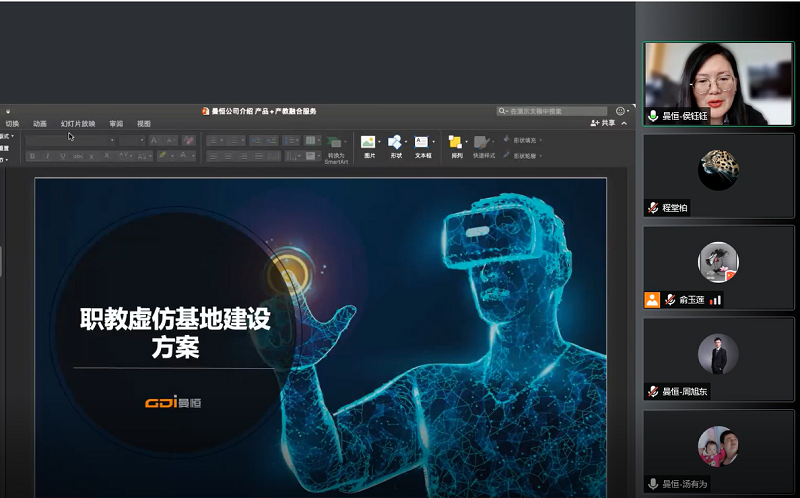Screen dimensions: 800x498
Task: Open the font name dropdown
Action: click(x=112, y=141)
